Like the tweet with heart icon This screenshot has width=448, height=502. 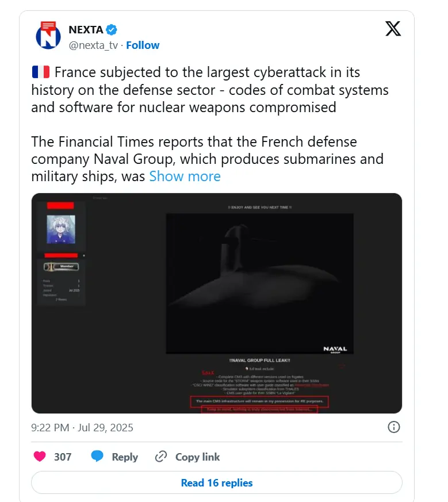pos(40,456)
